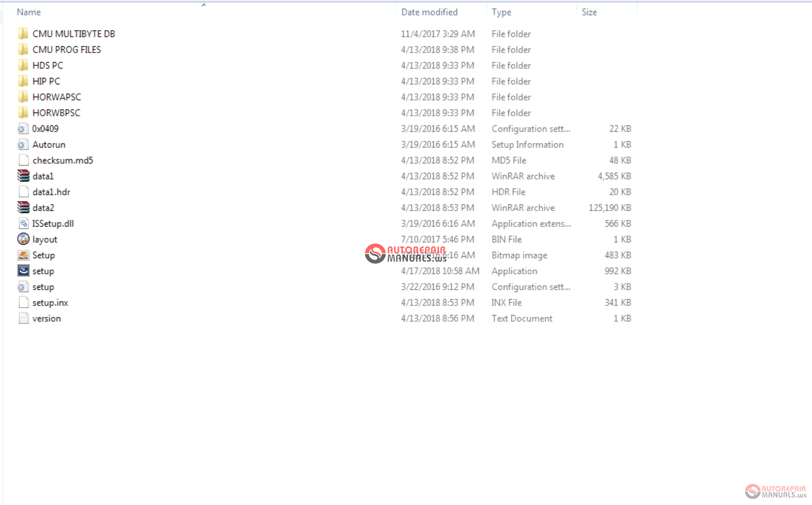812x505 pixels.
Task: Click the file name '0x0409'
Action: point(45,129)
